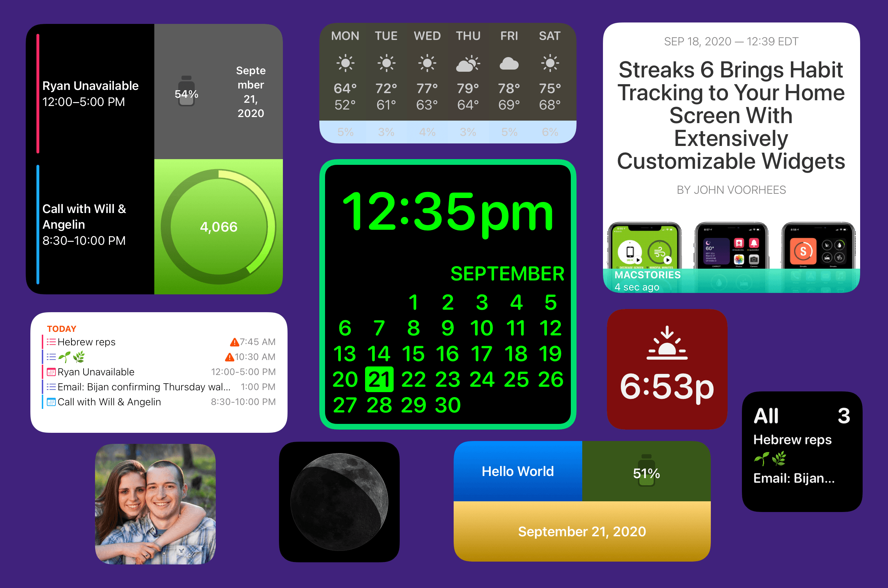The image size is (888, 588).
Task: Select the September 21 calendar date
Action: point(378,379)
